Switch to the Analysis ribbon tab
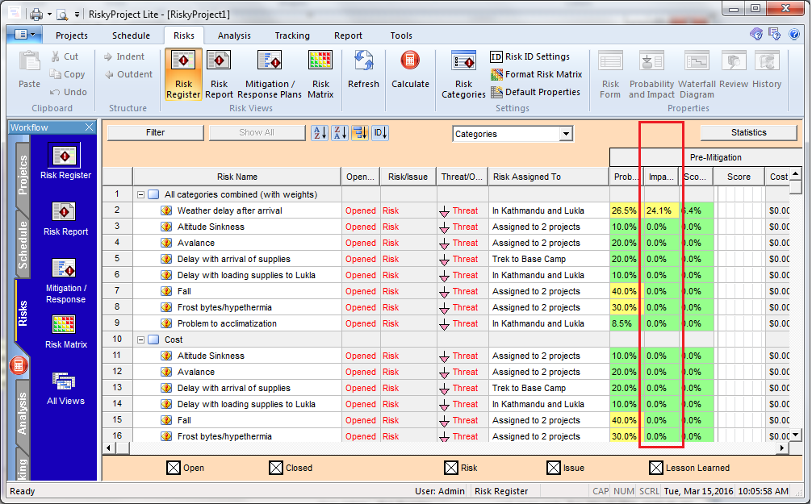The width and height of the screenshot is (812, 504). pos(234,35)
